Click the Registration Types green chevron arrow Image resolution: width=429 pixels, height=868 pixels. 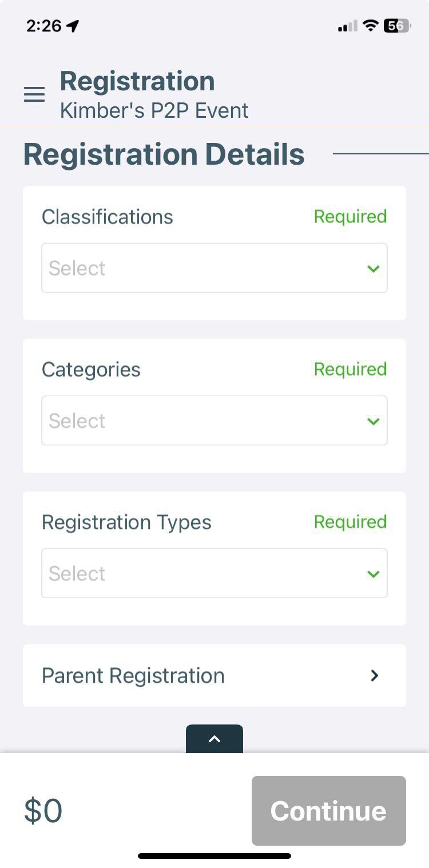(374, 574)
